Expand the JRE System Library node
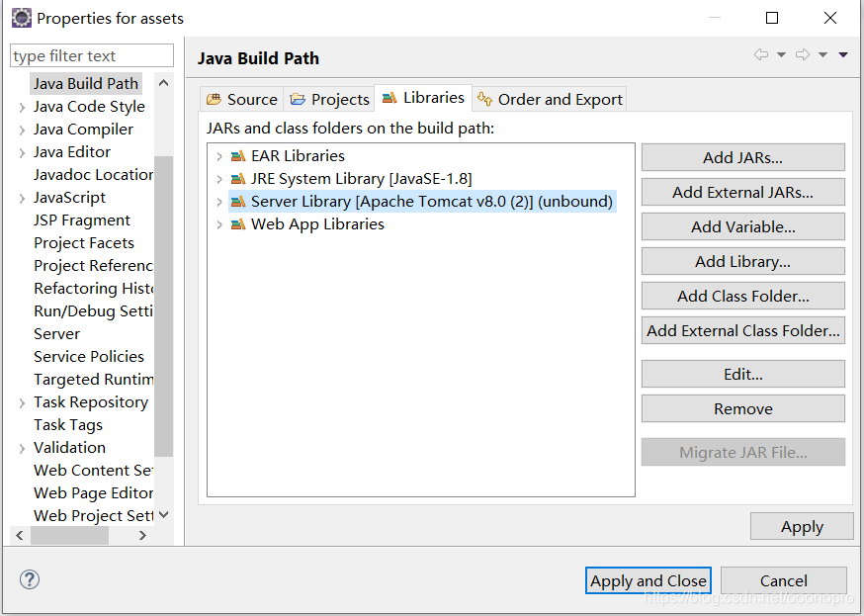 (219, 179)
